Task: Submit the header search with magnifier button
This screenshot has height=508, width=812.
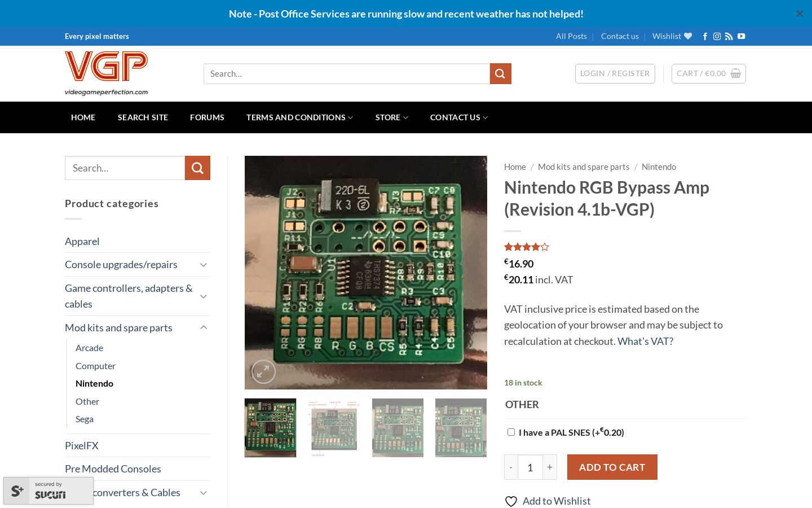Action: 501,73
